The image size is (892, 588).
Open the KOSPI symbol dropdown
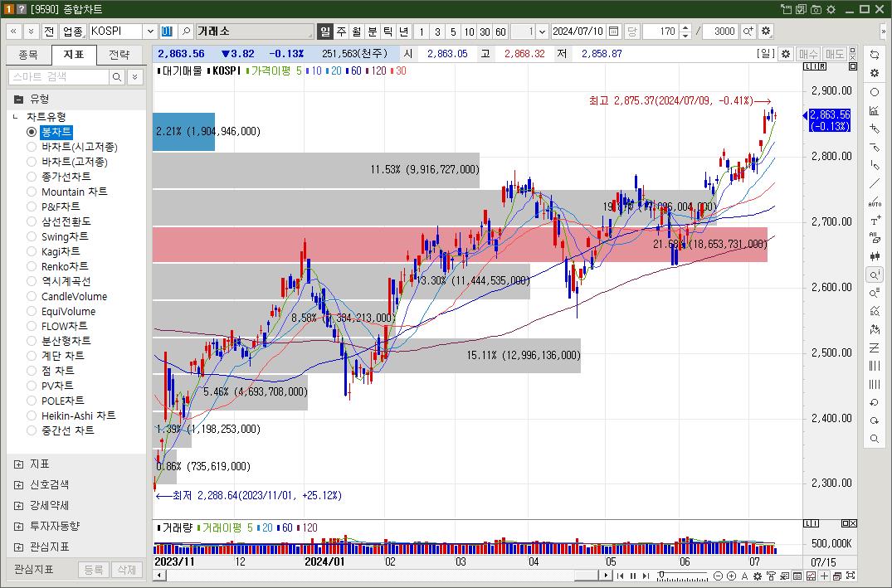[150, 32]
